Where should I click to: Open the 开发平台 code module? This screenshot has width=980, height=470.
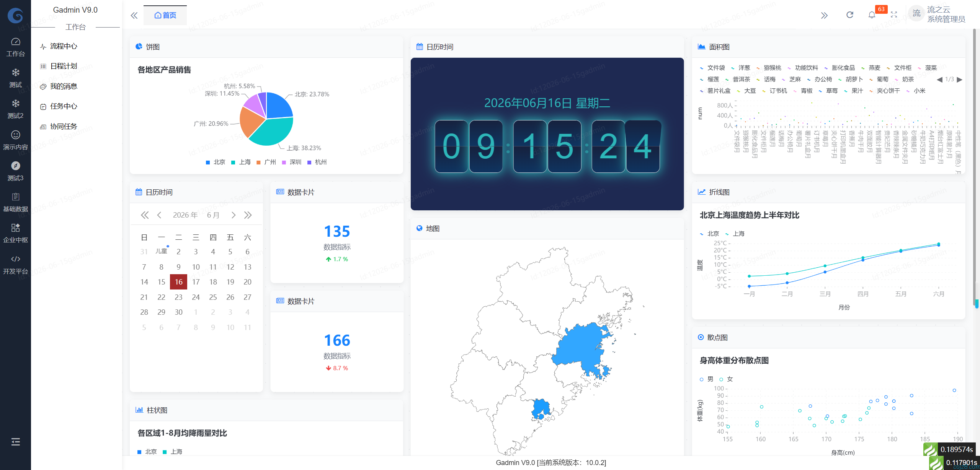tap(15, 265)
